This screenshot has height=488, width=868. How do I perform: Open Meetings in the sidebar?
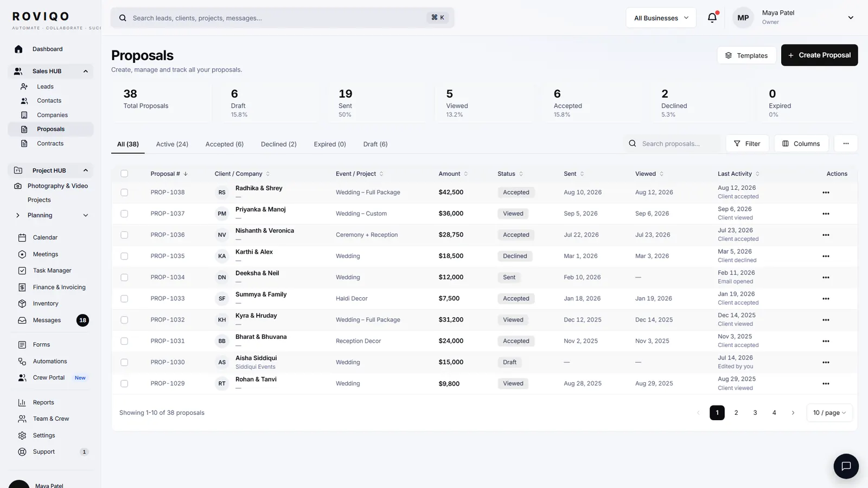(46, 254)
